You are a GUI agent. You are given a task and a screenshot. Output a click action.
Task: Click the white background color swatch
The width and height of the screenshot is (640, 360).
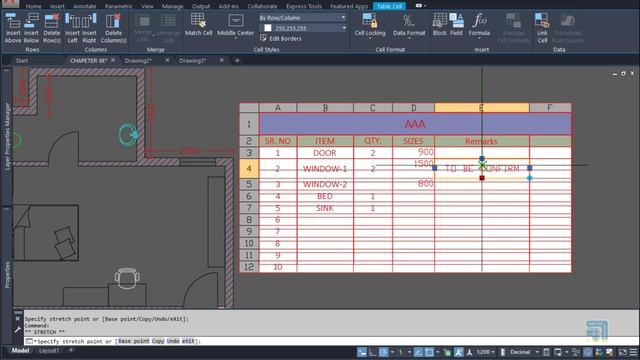268,28
